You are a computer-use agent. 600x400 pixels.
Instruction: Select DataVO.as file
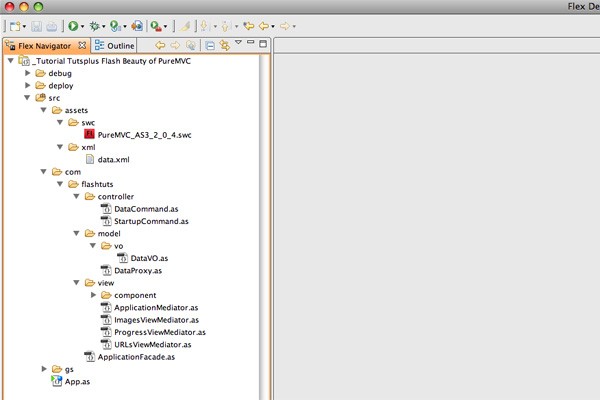(149, 258)
